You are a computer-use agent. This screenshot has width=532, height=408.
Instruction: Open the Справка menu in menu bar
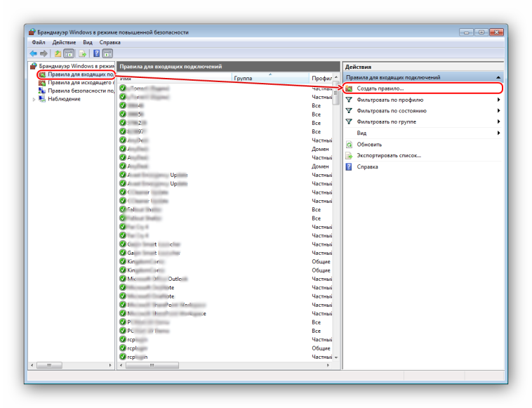pos(110,42)
